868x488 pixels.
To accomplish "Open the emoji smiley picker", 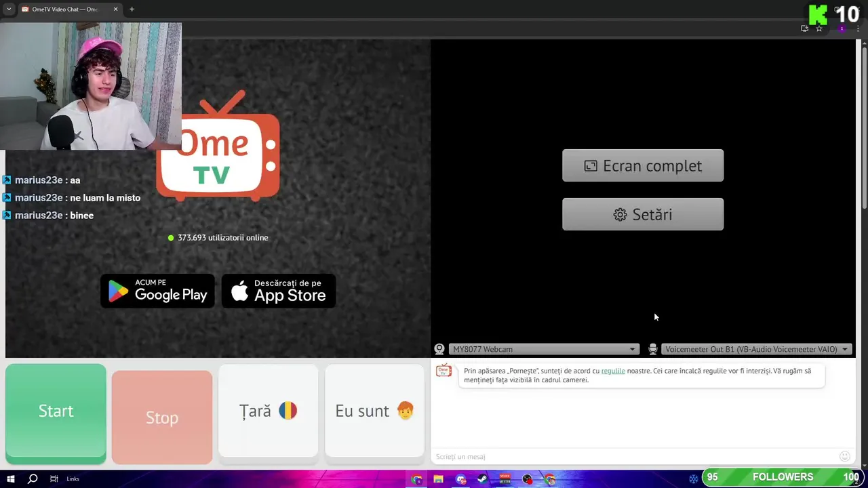I will pos(845,457).
